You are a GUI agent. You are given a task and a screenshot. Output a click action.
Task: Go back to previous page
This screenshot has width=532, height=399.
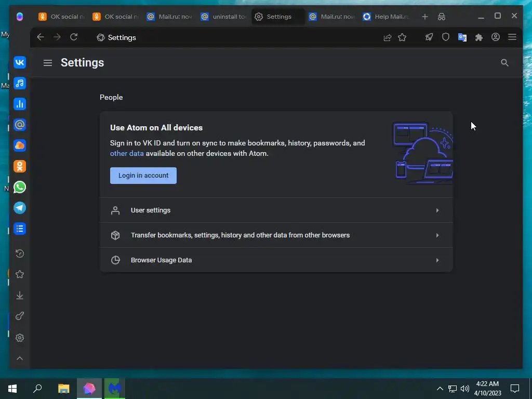[x=41, y=37]
